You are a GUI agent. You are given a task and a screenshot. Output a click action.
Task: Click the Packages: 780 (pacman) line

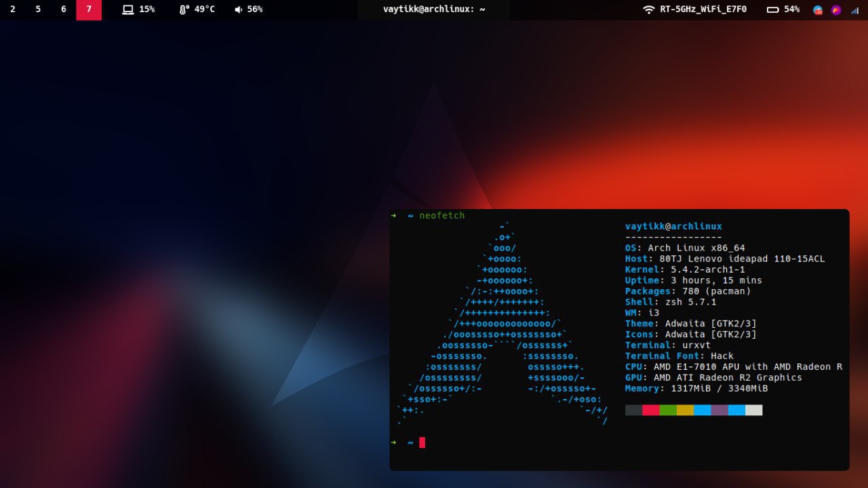point(688,291)
